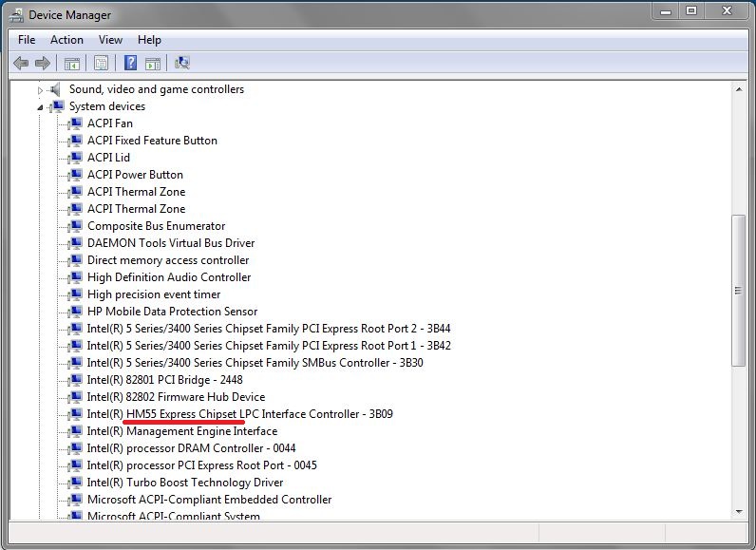Minimize the Device Manager window

[666, 11]
